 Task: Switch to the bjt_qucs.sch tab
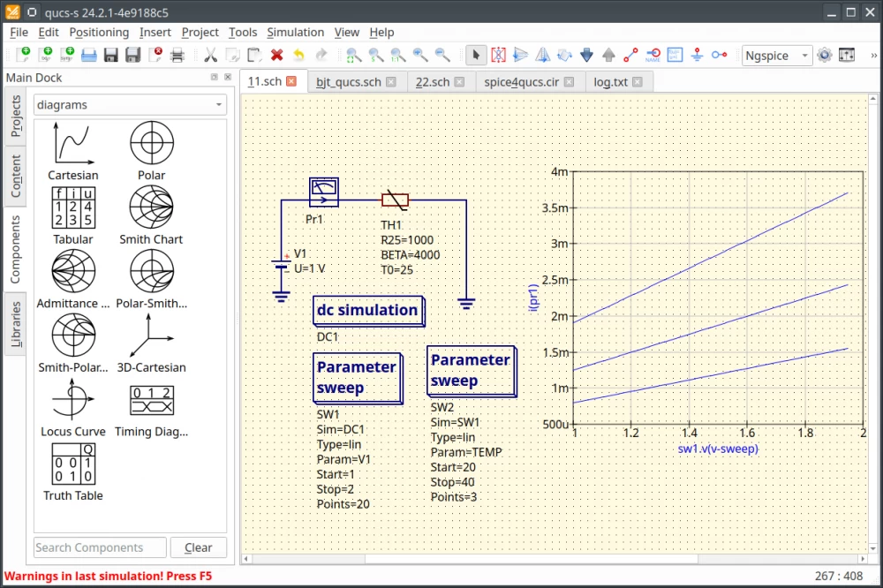coord(351,81)
